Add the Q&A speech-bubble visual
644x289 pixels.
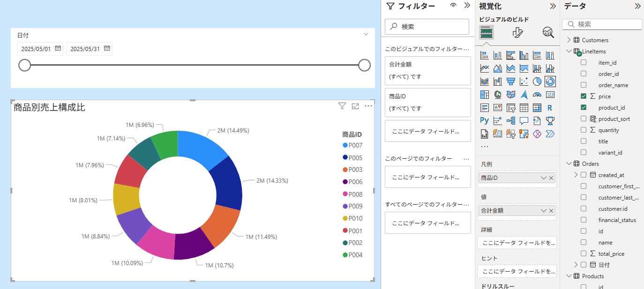point(524,121)
